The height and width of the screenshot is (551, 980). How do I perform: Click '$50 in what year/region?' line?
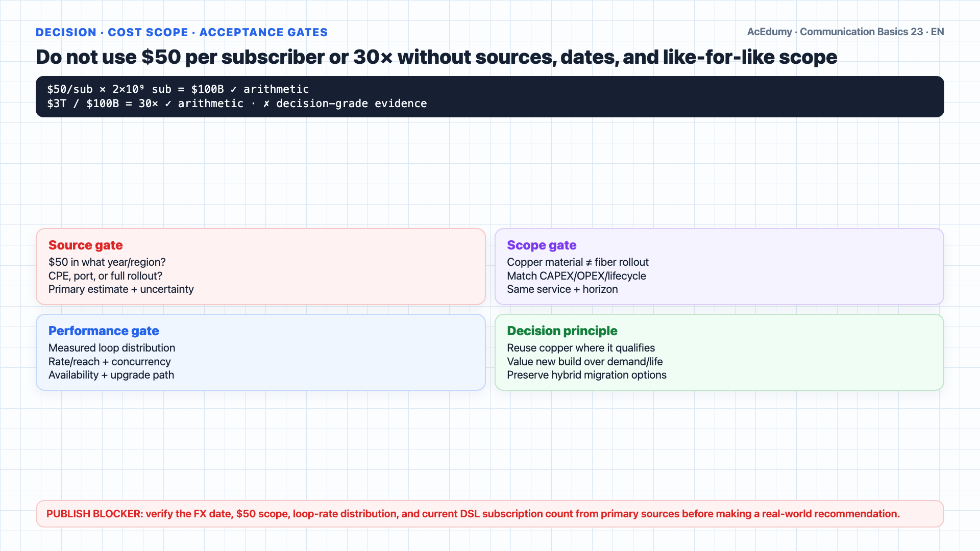click(x=107, y=262)
